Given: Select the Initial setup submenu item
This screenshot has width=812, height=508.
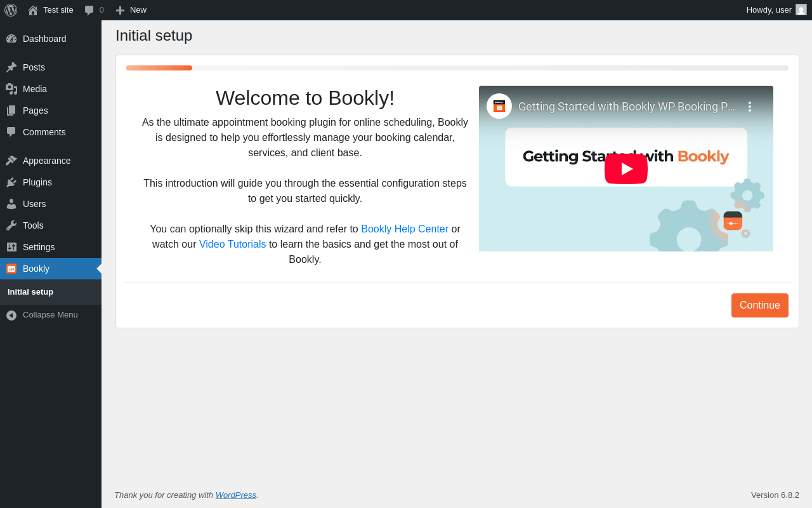Looking at the screenshot, I should pos(30,292).
